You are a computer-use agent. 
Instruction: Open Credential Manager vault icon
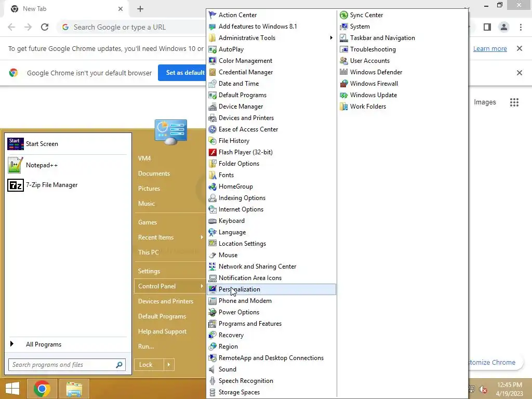tap(212, 72)
